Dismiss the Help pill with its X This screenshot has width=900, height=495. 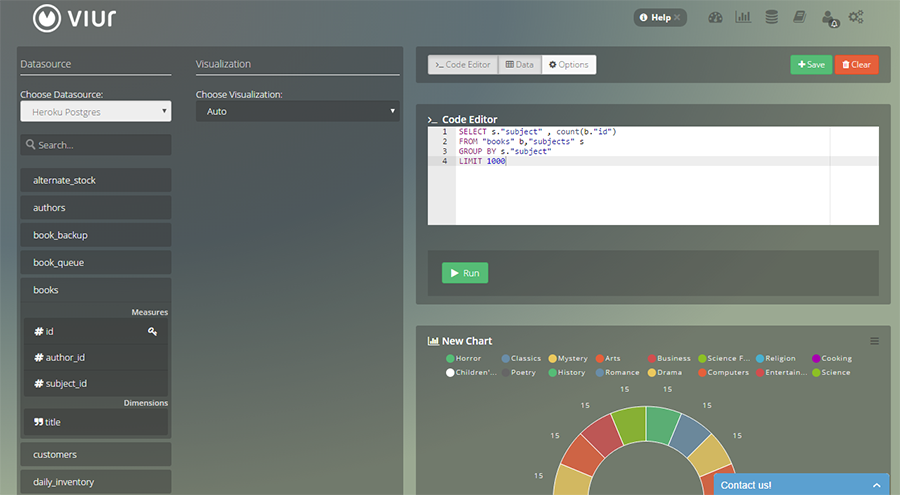(x=677, y=17)
